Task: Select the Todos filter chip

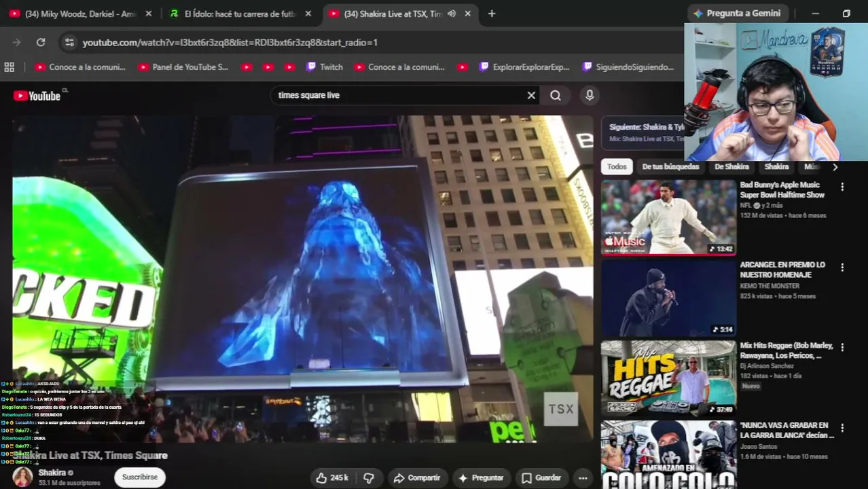Action: coord(617,166)
